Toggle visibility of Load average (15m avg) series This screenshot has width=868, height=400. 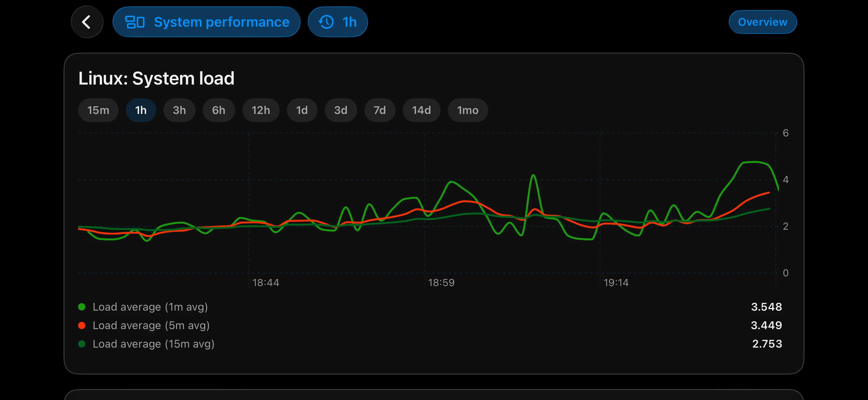click(154, 344)
